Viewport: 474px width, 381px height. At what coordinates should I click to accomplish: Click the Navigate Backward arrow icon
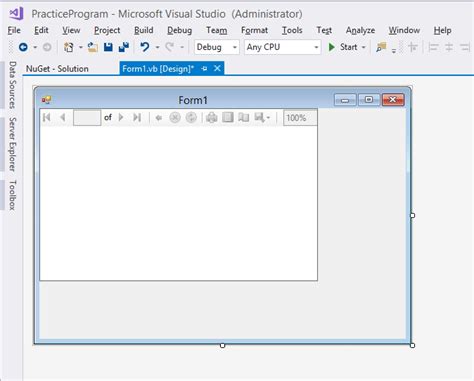(x=23, y=47)
